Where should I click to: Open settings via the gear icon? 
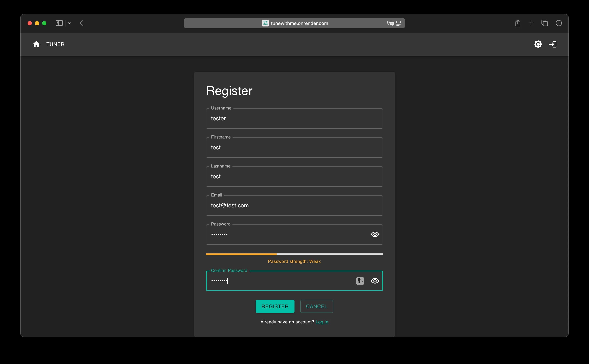(538, 44)
